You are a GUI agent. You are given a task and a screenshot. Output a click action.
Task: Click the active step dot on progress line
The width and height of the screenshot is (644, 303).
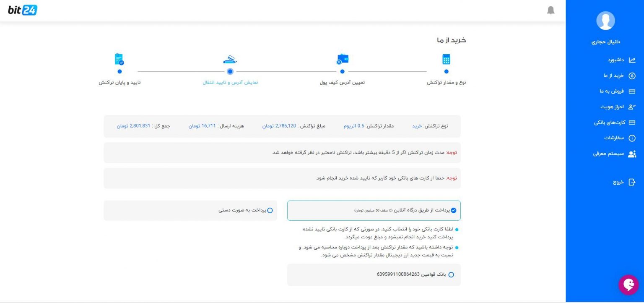coord(230,72)
